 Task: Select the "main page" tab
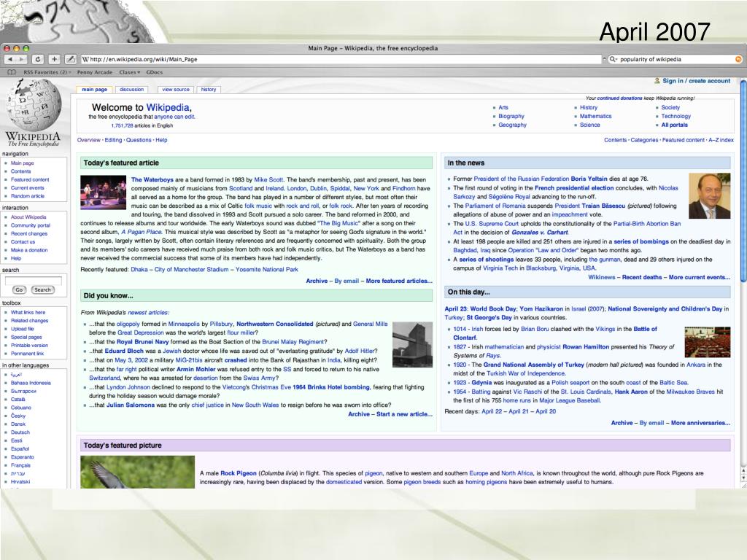[94, 90]
